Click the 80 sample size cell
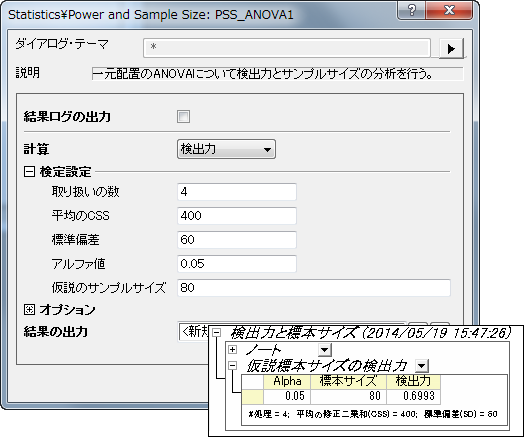This screenshot has height=437, width=524. tap(348, 396)
